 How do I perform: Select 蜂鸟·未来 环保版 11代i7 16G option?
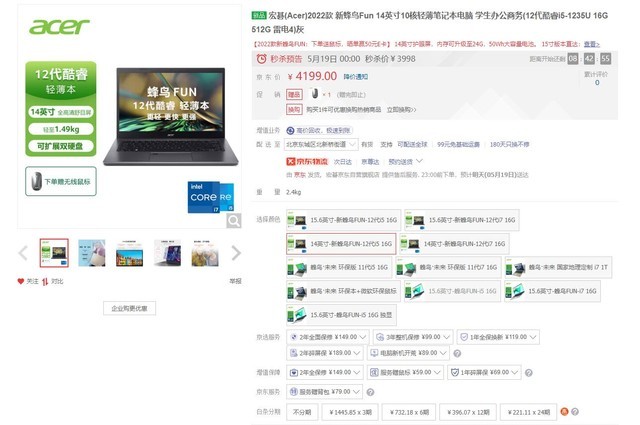448,267
